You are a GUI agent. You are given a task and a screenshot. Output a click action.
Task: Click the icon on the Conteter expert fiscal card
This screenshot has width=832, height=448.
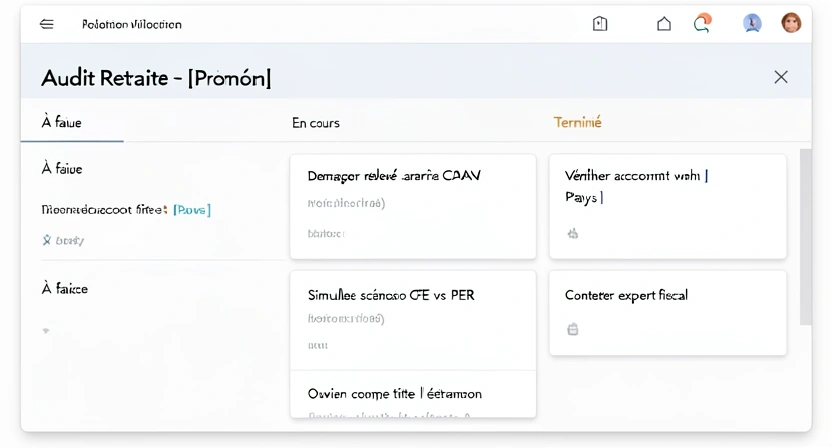point(573,329)
